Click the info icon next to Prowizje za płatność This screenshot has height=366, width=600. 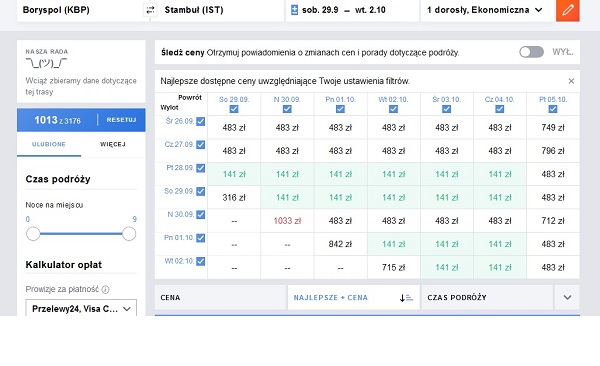pyautogui.click(x=106, y=289)
